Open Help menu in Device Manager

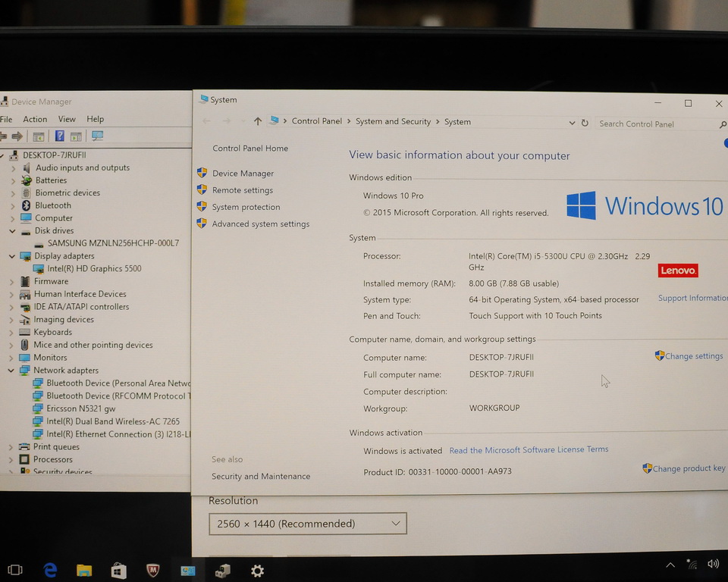[x=96, y=119]
